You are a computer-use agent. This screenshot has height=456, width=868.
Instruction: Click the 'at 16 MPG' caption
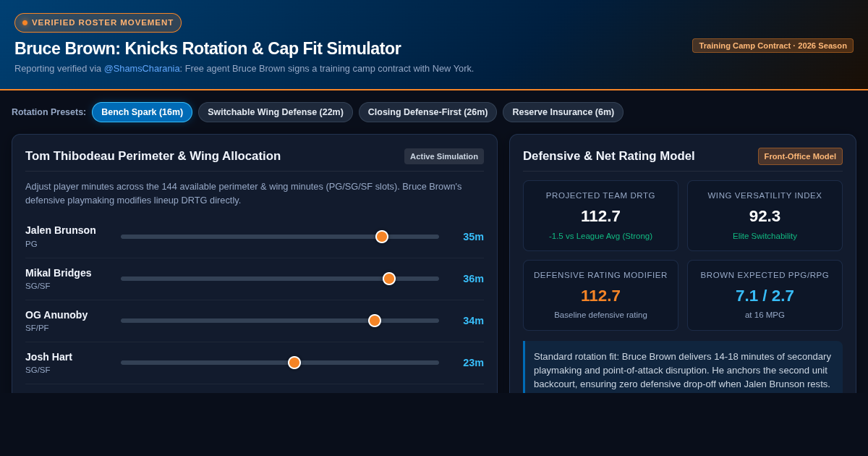point(765,315)
